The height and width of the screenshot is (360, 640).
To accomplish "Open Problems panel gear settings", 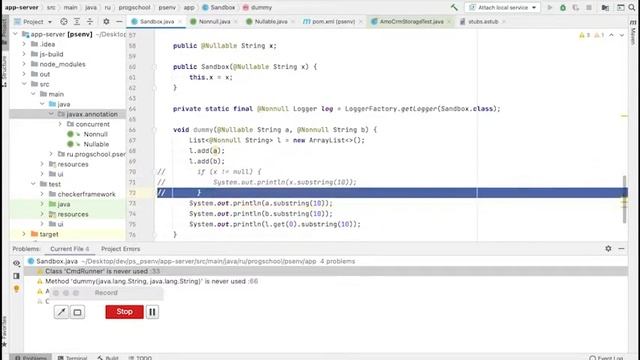I will click(x=608, y=248).
